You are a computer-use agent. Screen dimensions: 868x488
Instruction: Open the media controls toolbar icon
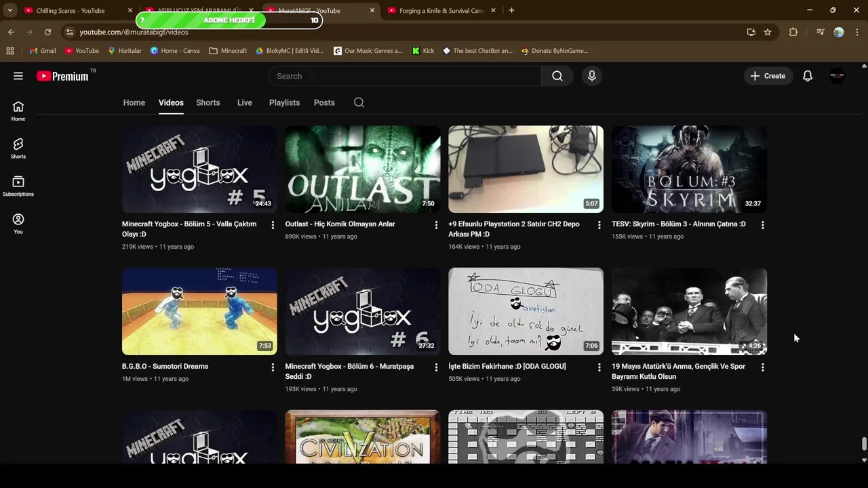(821, 32)
